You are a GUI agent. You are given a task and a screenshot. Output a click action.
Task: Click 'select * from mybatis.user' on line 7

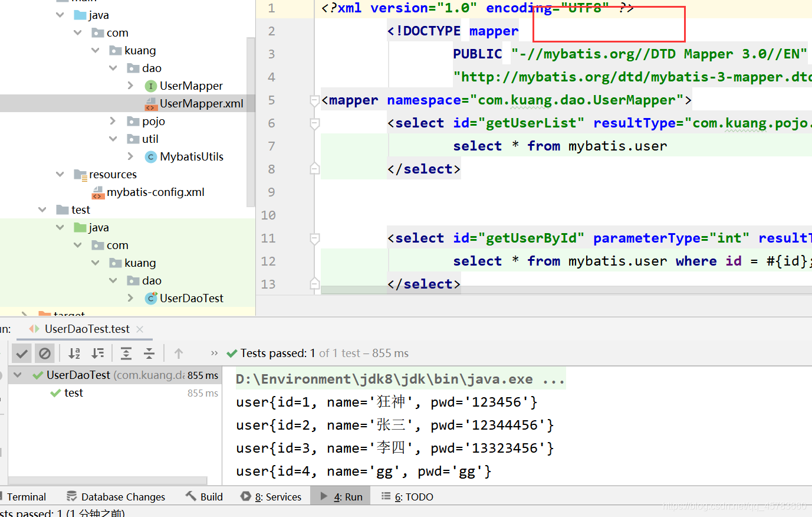(560, 146)
